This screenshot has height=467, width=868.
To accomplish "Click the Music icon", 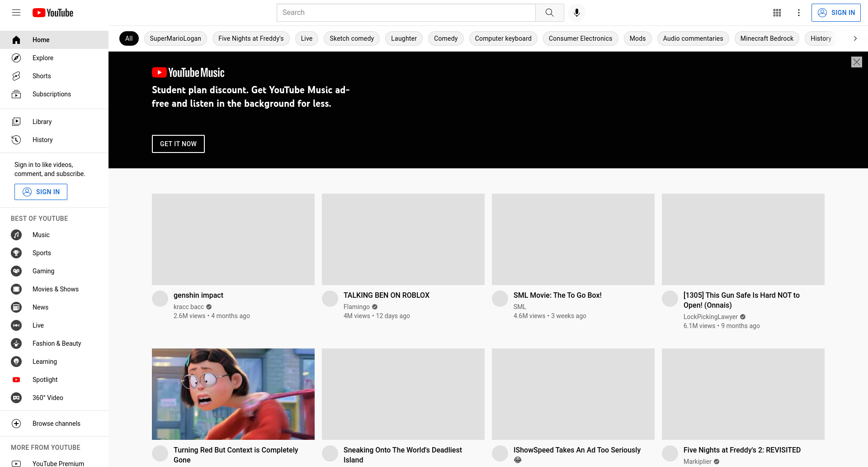I will click(x=16, y=235).
